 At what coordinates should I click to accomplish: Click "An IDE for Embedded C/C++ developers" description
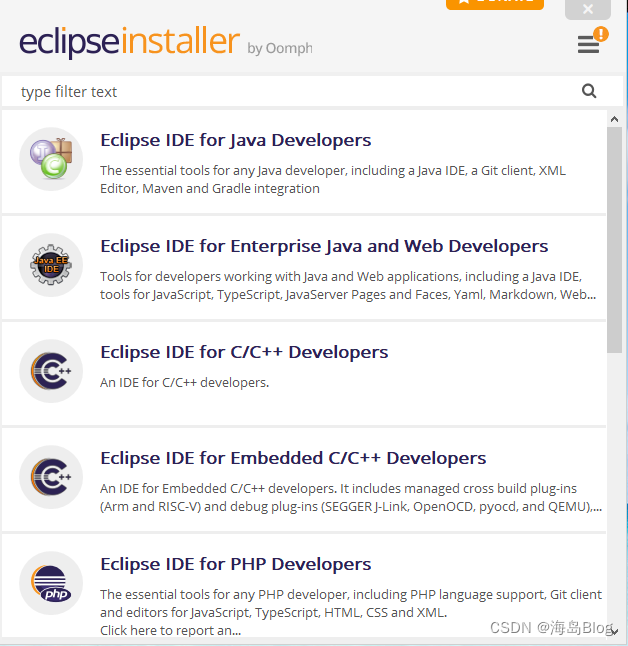click(351, 497)
